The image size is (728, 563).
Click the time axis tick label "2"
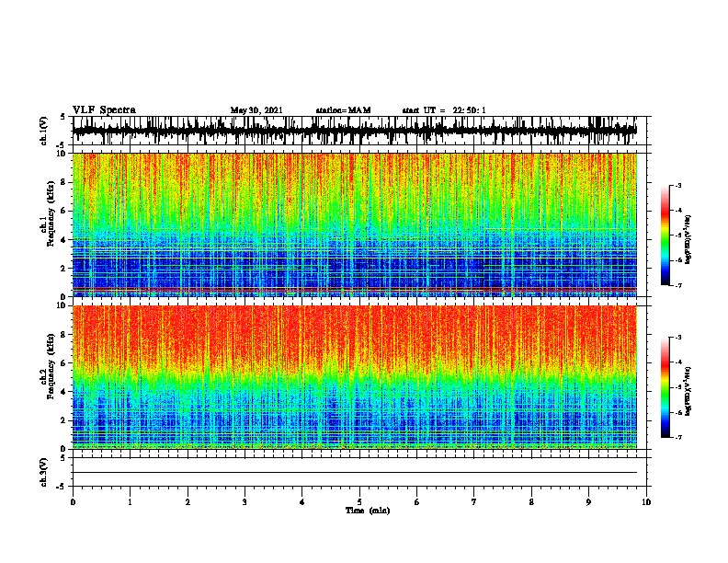[x=188, y=502]
